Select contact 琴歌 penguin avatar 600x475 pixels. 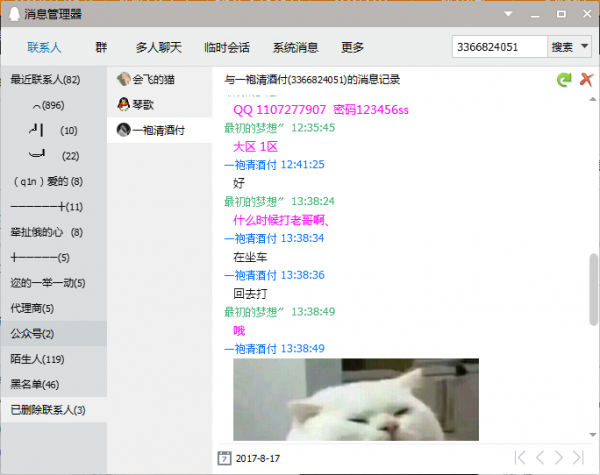click(x=124, y=104)
